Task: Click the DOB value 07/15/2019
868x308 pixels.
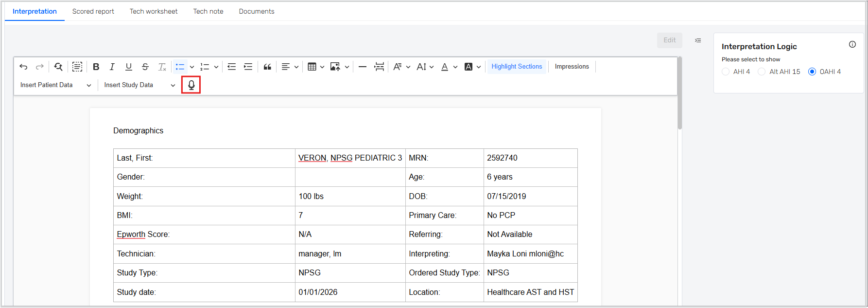Action: (506, 197)
